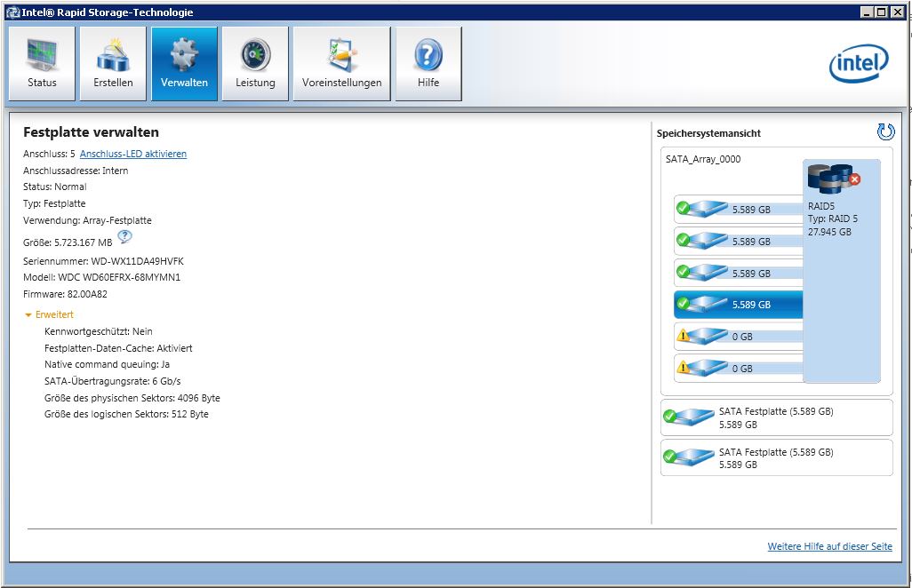Switch to the Leistung tab
Viewport: 912px width, 588px height.
coord(255,64)
